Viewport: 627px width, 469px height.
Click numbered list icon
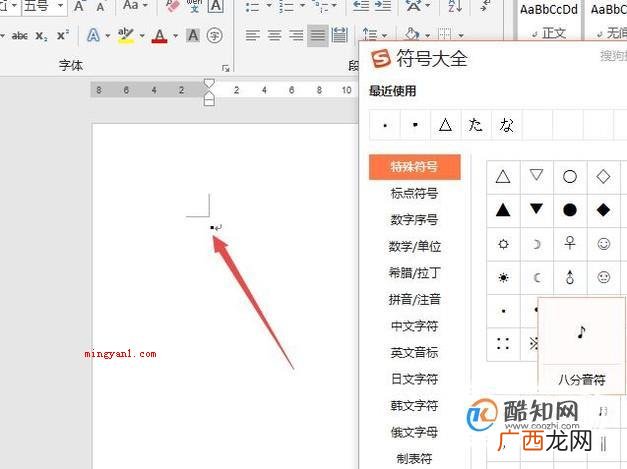(x=286, y=6)
